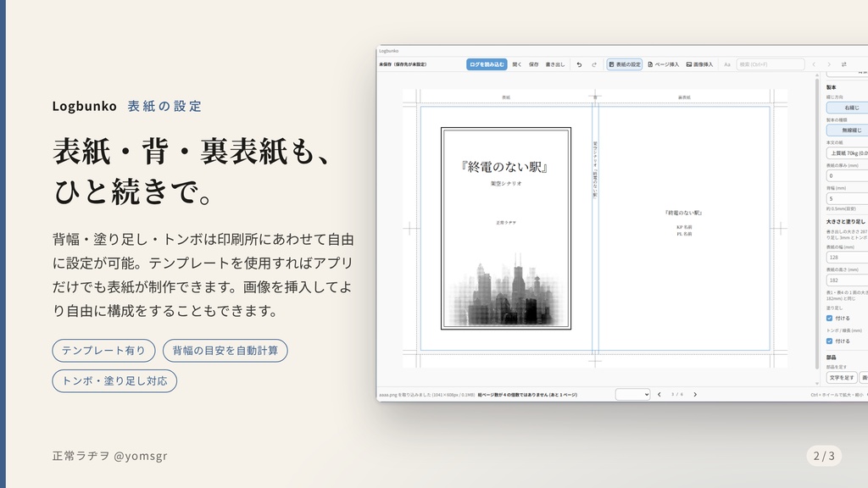Click the replace swap-arrows icon
This screenshot has width=868, height=488.
(x=843, y=64)
